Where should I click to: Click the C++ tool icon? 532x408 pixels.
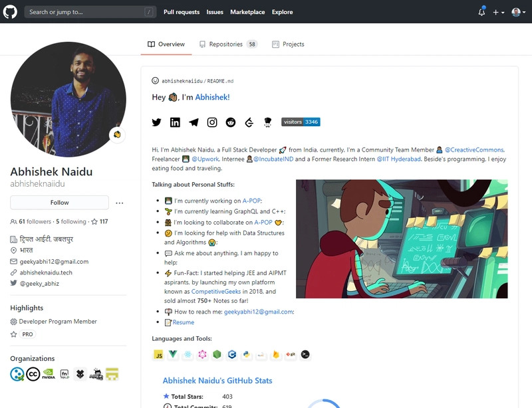pyautogui.click(x=232, y=354)
